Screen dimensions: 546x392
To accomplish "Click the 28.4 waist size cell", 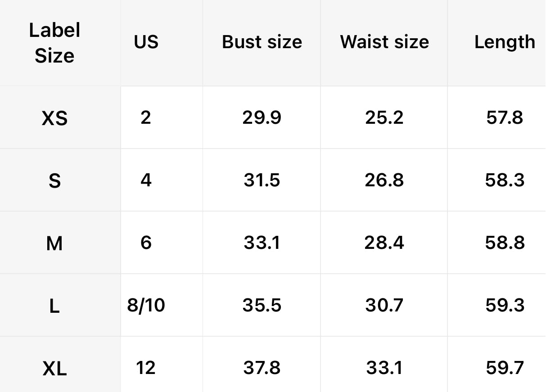I will 384,243.
